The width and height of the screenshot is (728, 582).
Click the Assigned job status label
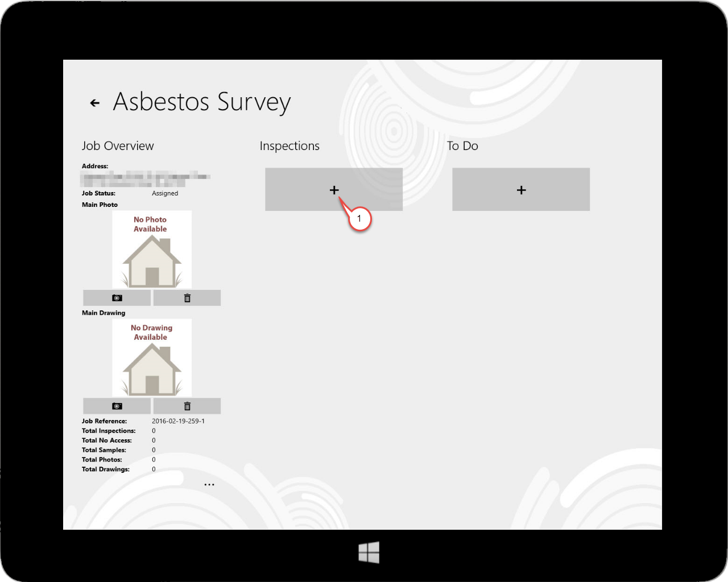click(165, 193)
